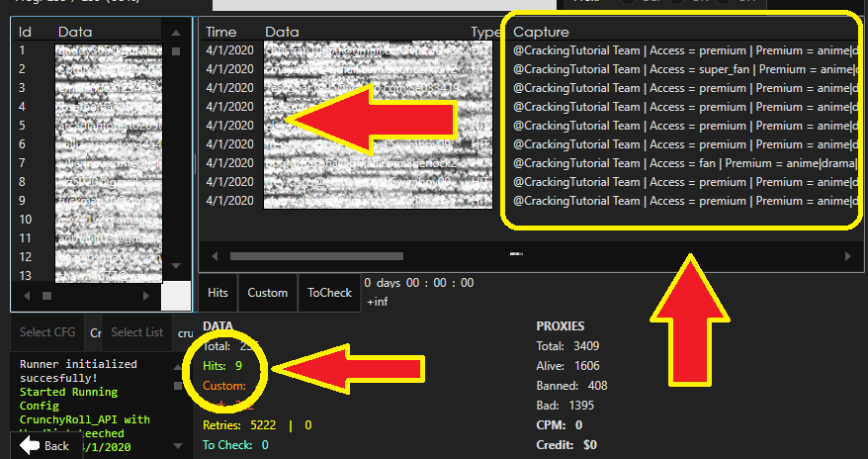Switch to the Custom tab
The width and height of the screenshot is (868, 459).
(x=267, y=293)
